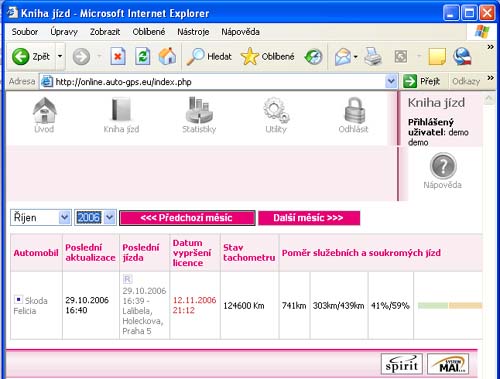500x379 pixels.
Task: Click the Přejít go button
Action: (x=422, y=81)
